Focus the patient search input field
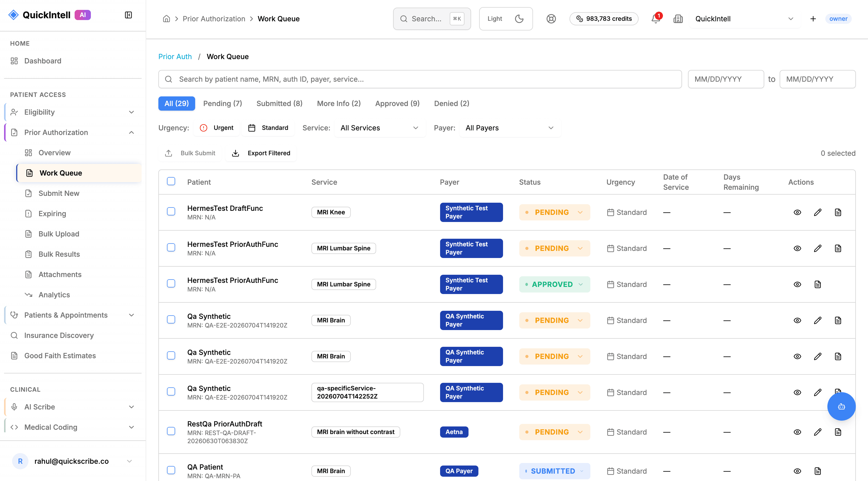Image resolution: width=868 pixels, height=481 pixels. pos(420,79)
